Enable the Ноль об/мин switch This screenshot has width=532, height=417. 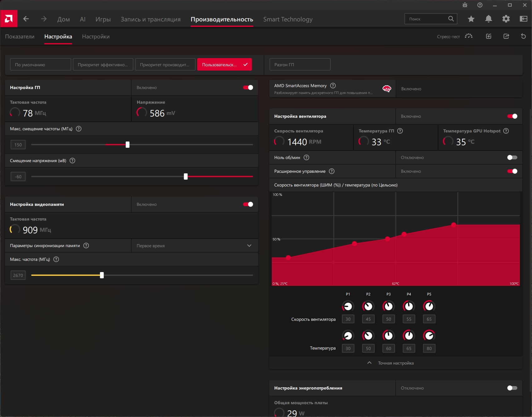pyautogui.click(x=512, y=157)
